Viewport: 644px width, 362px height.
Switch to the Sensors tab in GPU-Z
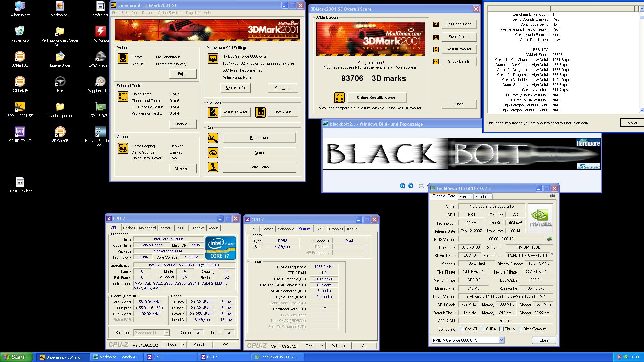(465, 197)
